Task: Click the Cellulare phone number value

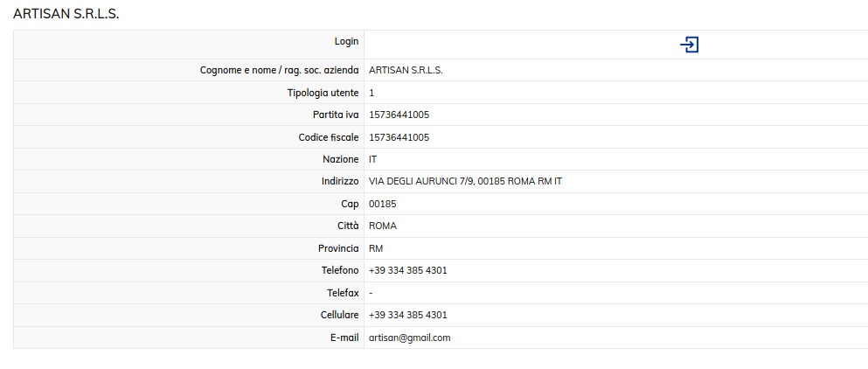Action: [407, 315]
